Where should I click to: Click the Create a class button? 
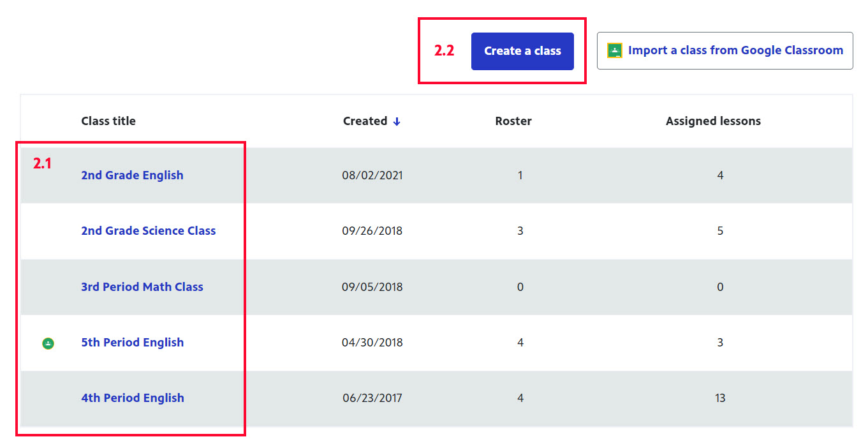point(522,51)
